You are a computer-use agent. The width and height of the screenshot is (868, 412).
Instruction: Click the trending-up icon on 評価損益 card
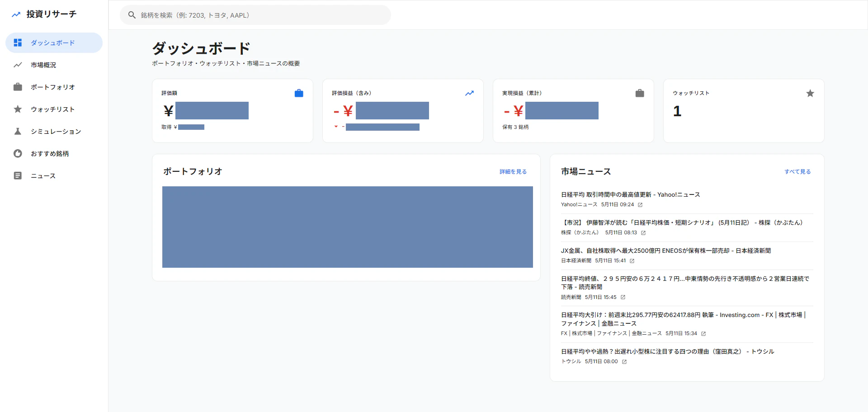(469, 93)
